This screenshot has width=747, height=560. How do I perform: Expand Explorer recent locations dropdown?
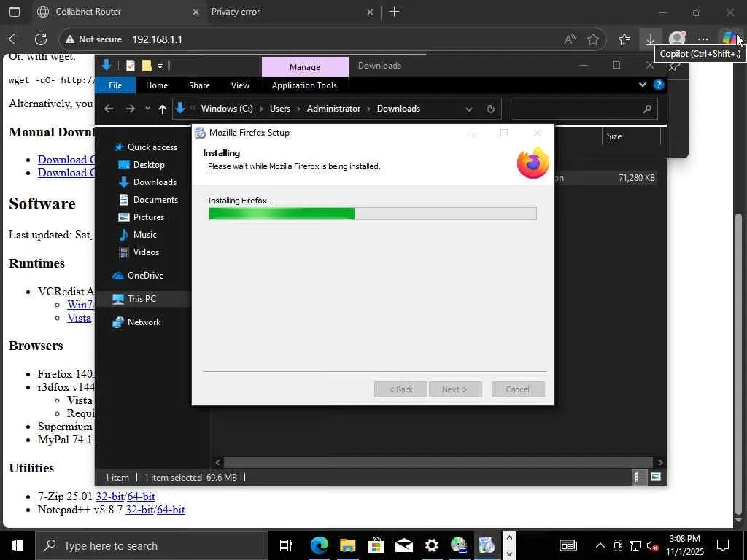point(147,109)
